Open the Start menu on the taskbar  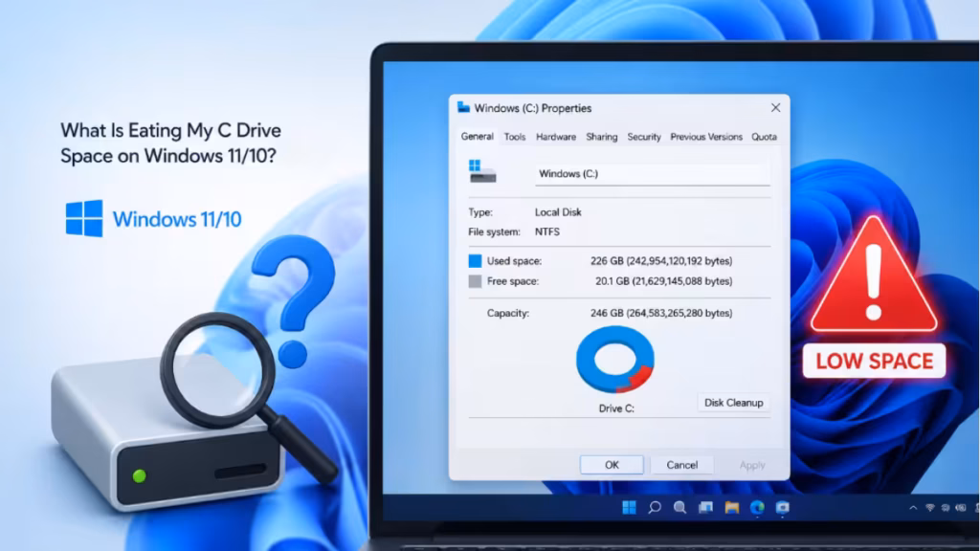(x=629, y=507)
